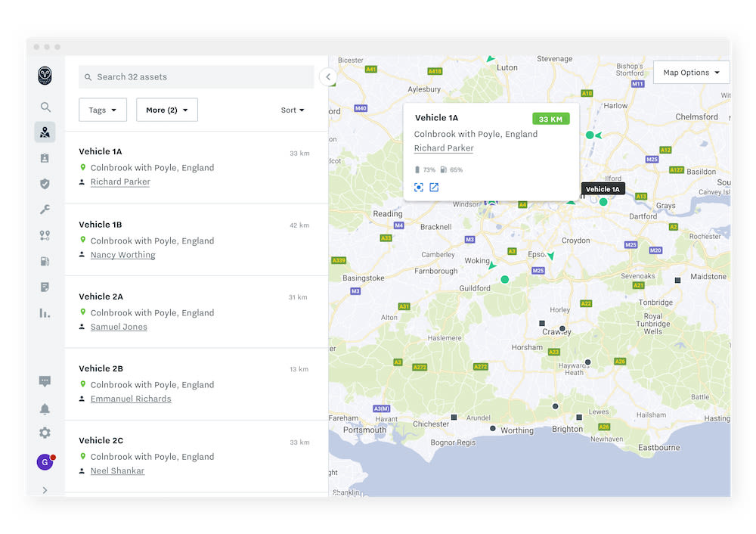Open the wrench maintenance icon in sidebar
Image resolution: width=756 pixels, height=534 pixels.
click(x=45, y=209)
